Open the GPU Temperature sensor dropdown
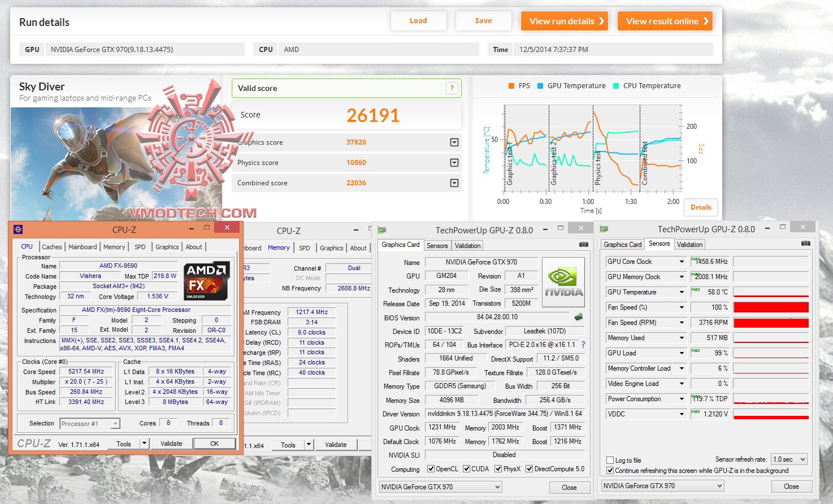 pyautogui.click(x=682, y=292)
